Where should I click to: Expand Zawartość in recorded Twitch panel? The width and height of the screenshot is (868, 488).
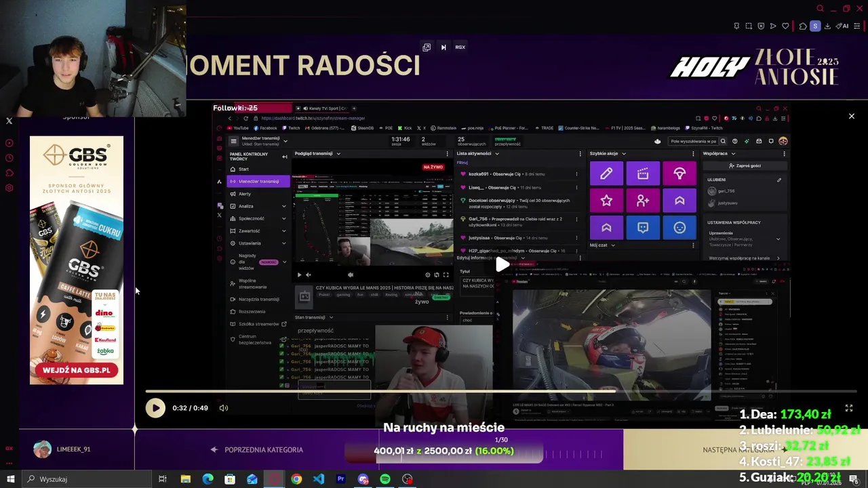coord(258,230)
